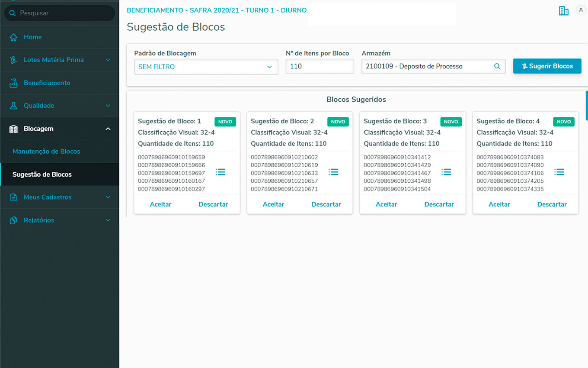Click the Home house icon in sidebar
588x368 pixels.
[13, 37]
